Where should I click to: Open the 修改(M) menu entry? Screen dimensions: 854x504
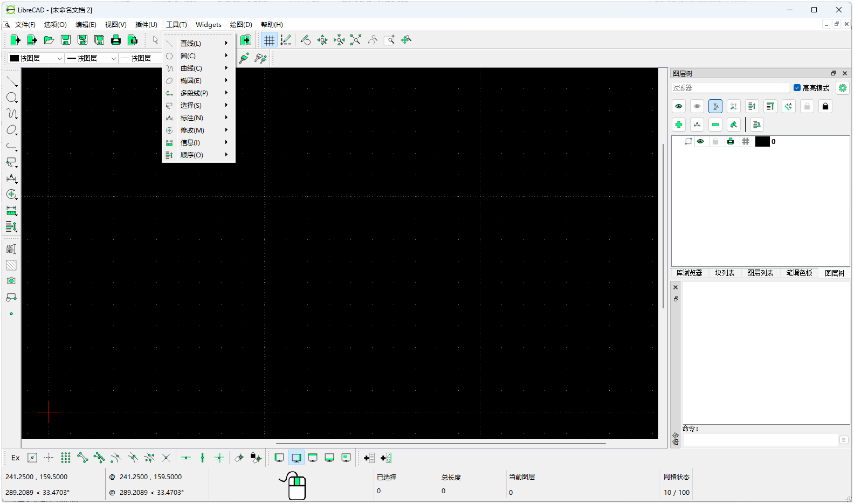click(198, 130)
